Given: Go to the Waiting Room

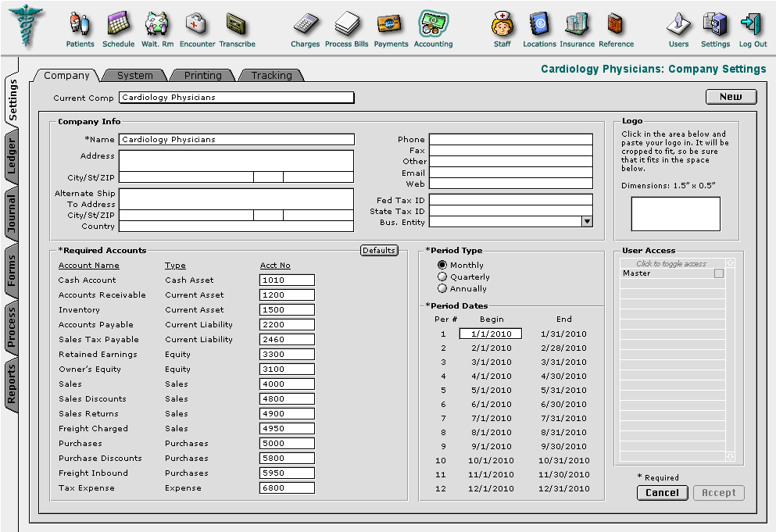Looking at the screenshot, I should [157, 30].
